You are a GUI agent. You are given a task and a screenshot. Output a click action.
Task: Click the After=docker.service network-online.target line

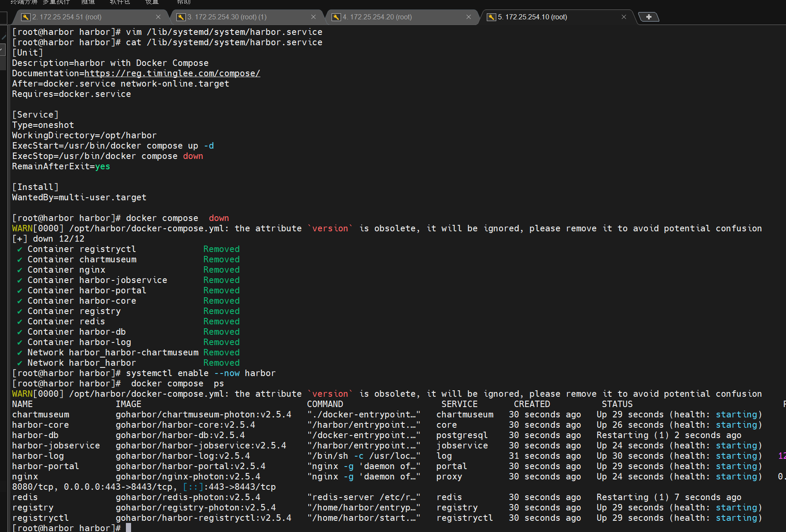click(121, 84)
